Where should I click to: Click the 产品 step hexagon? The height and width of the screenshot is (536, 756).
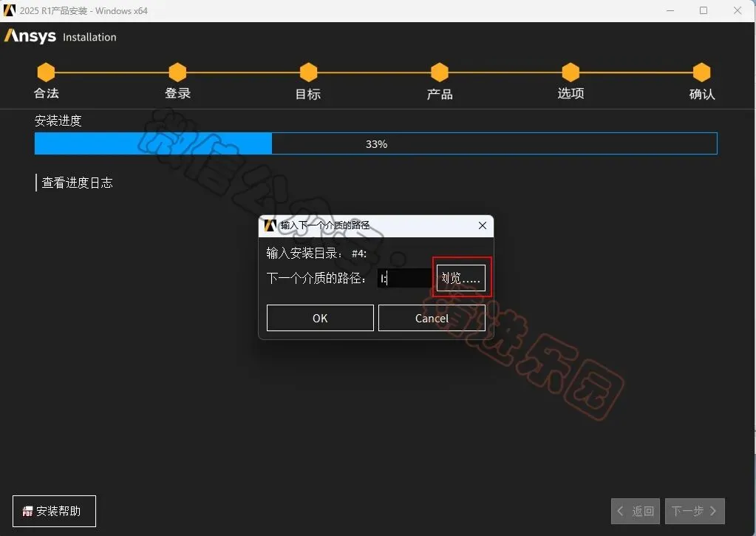click(x=440, y=72)
